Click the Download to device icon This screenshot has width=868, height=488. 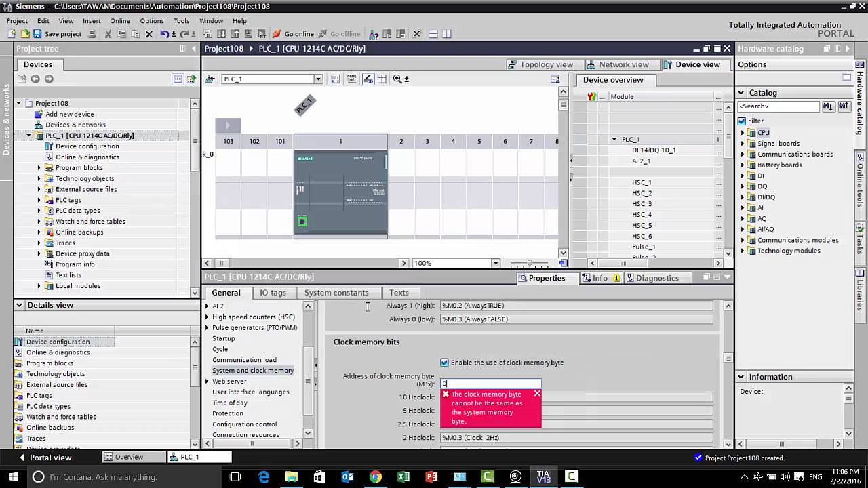(221, 34)
